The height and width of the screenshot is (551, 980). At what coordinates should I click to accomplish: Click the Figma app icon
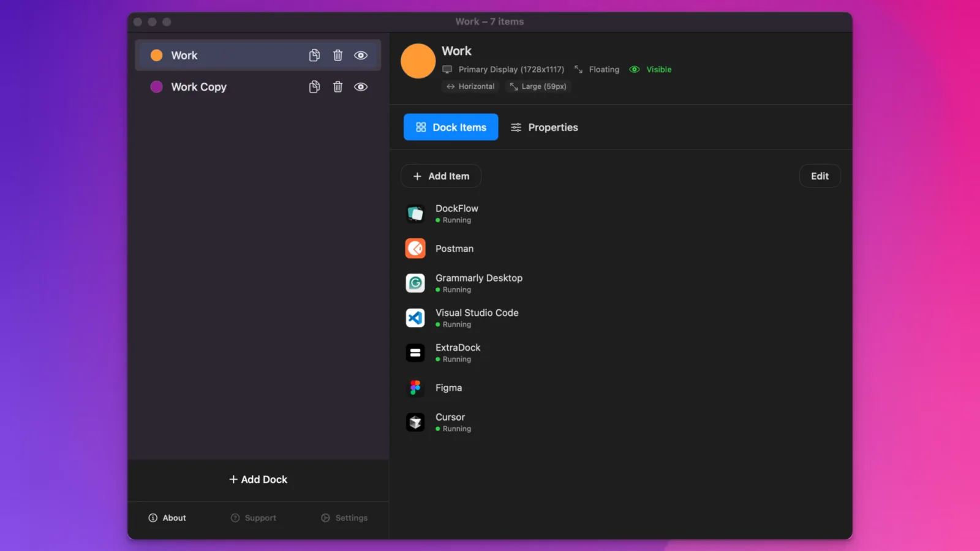[x=415, y=388]
